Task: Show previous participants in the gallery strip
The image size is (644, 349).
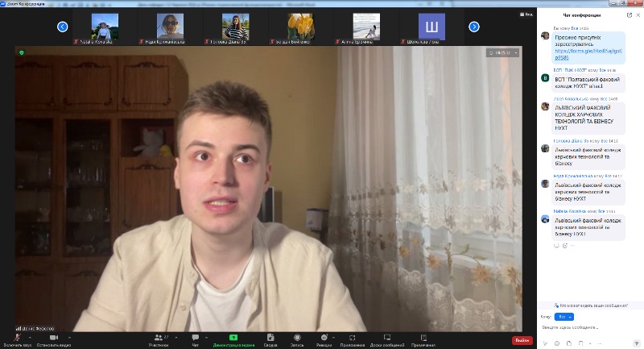Action: pos(63,27)
